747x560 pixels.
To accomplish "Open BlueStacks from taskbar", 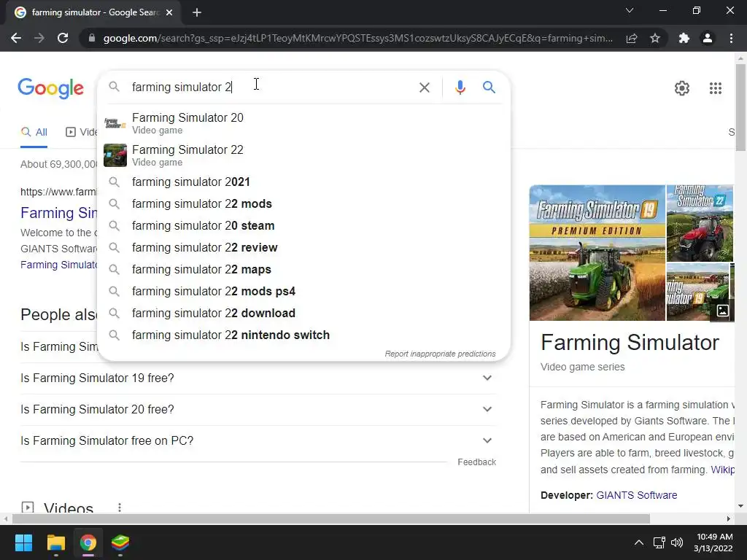I will (x=120, y=542).
